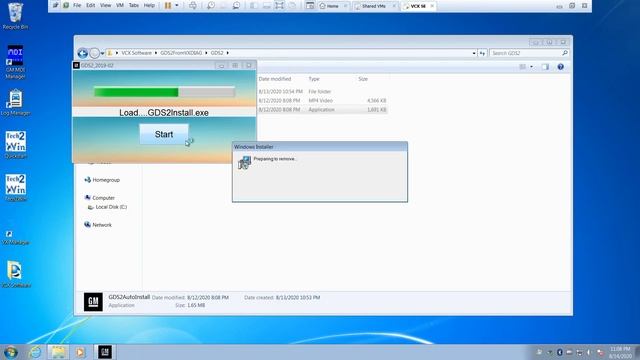640x360 pixels.
Task: Switch to the VCX SE tab
Action: [x=418, y=6]
